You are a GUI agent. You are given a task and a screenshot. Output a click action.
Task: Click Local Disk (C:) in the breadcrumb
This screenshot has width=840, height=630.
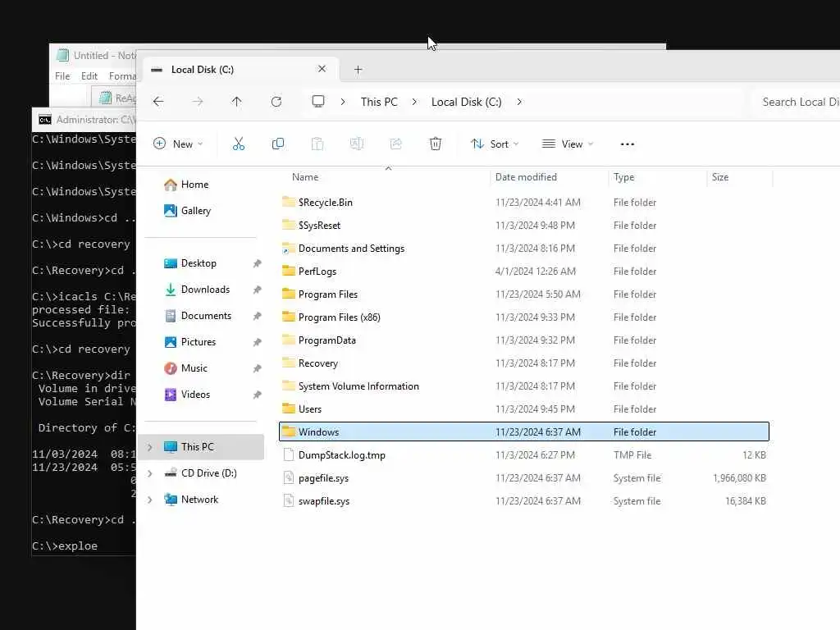click(x=466, y=102)
